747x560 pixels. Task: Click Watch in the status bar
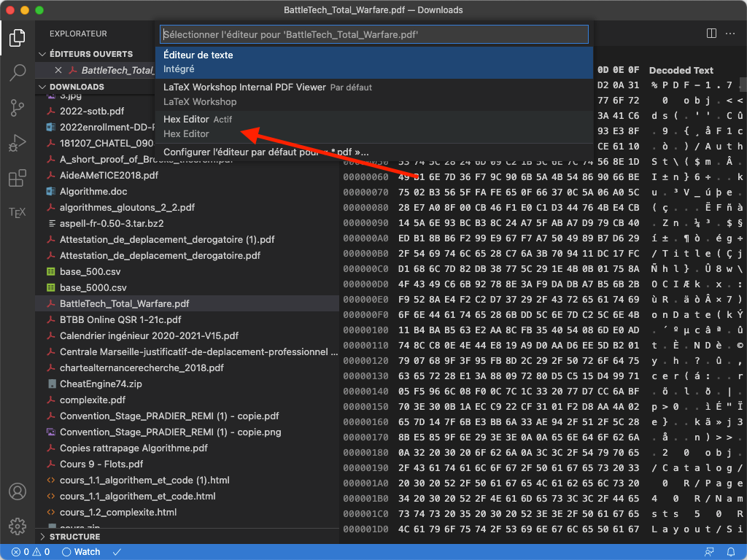click(80, 552)
